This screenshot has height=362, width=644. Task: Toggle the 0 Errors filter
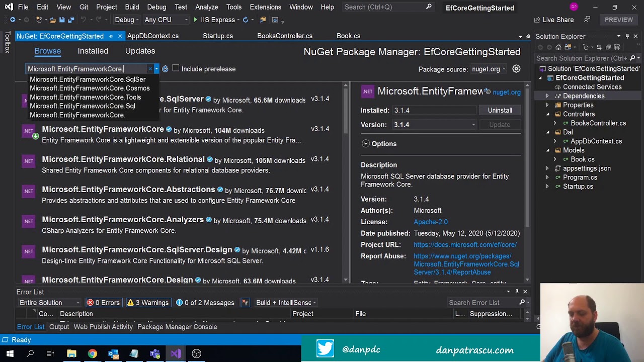tap(104, 303)
